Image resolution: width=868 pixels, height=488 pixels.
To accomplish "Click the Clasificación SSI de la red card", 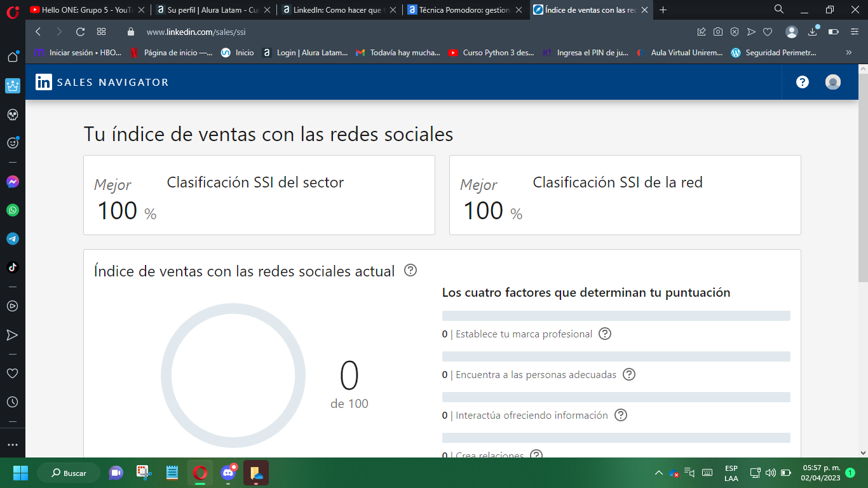I will pos(625,195).
